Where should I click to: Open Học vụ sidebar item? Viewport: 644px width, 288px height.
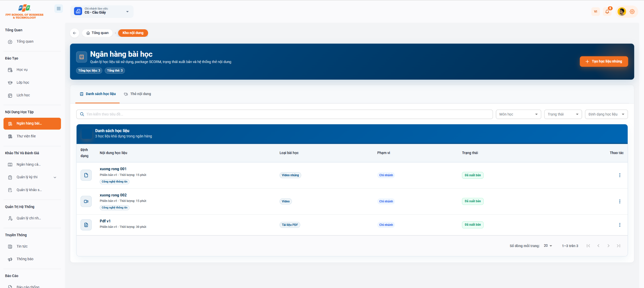click(32, 70)
